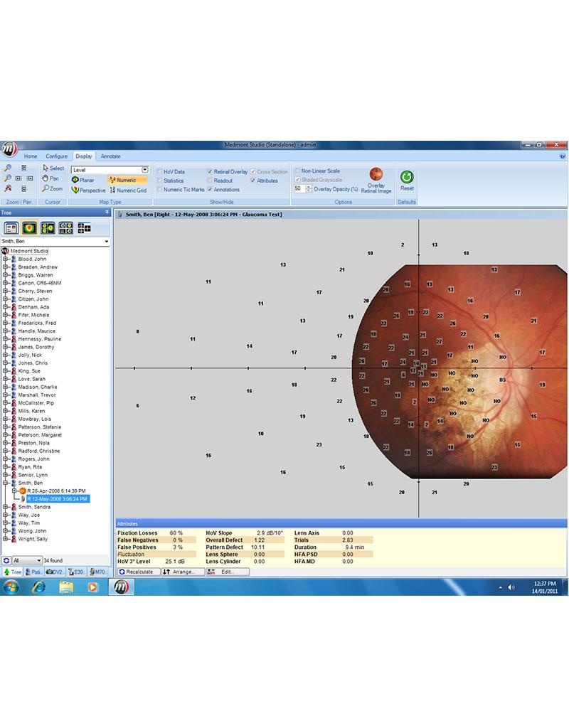Expand the Smith, Sandra tree node
This screenshot has width=569, height=728.
pyautogui.click(x=6, y=507)
